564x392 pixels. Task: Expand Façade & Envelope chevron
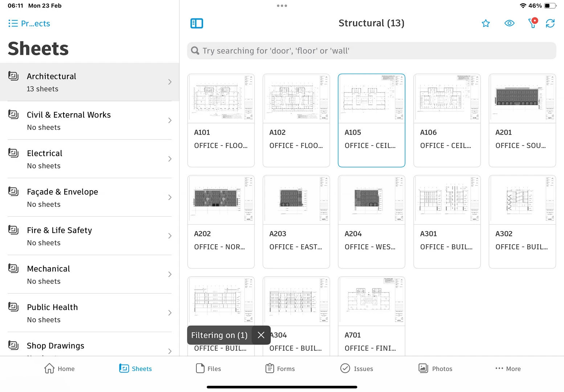(x=169, y=197)
